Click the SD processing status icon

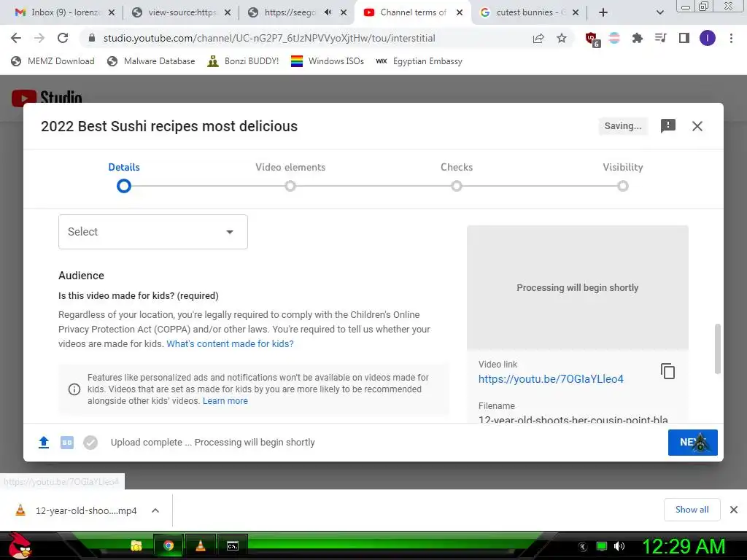click(x=67, y=443)
